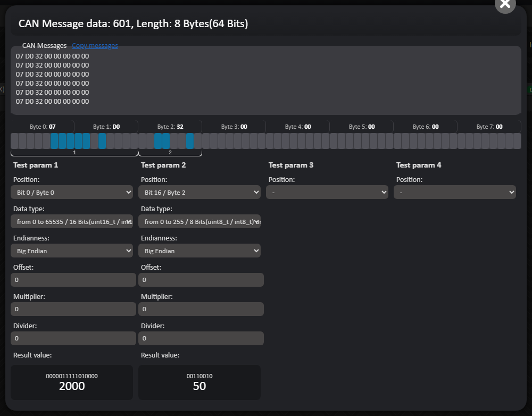Focus the Test param 1 Multiplier field
The width and height of the screenshot is (532, 416).
(x=73, y=309)
